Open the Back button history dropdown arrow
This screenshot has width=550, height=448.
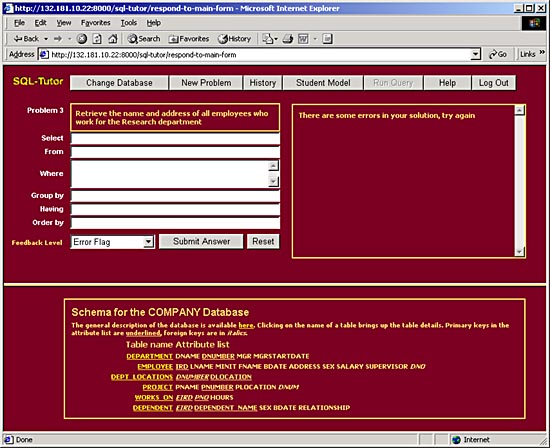pos(46,39)
